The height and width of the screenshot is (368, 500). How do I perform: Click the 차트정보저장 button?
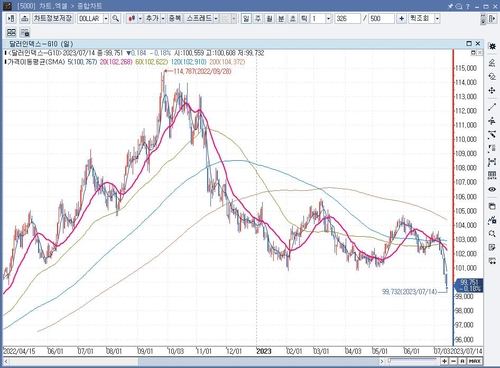coord(53,18)
